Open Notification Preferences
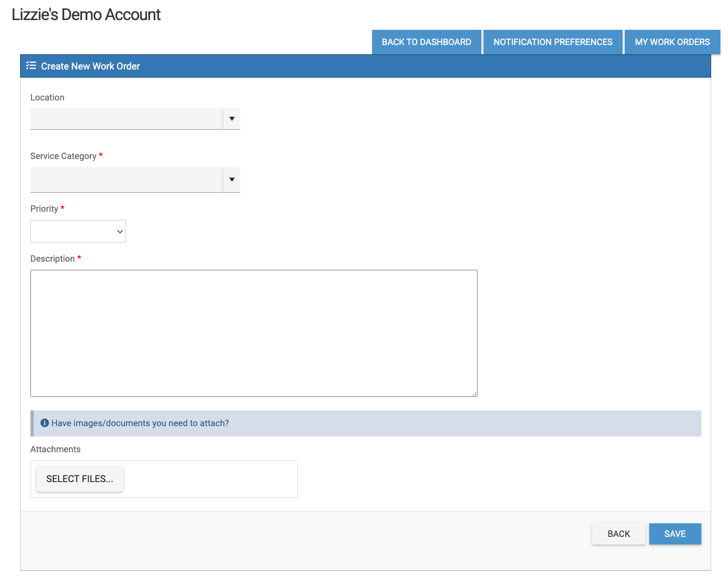 [553, 42]
